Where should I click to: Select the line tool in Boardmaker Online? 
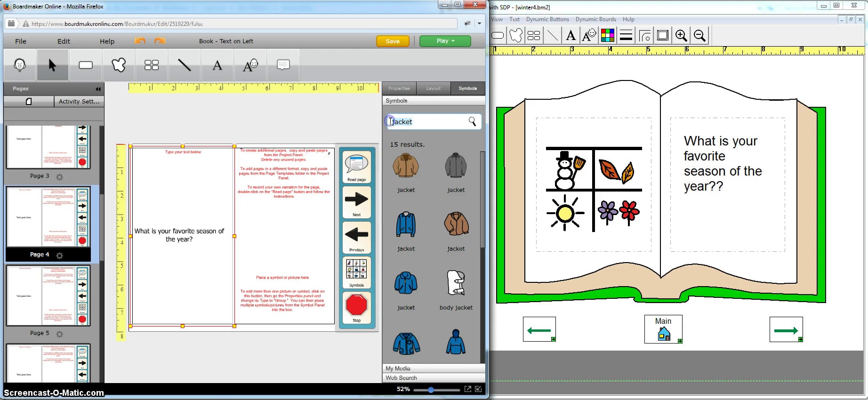185,65
